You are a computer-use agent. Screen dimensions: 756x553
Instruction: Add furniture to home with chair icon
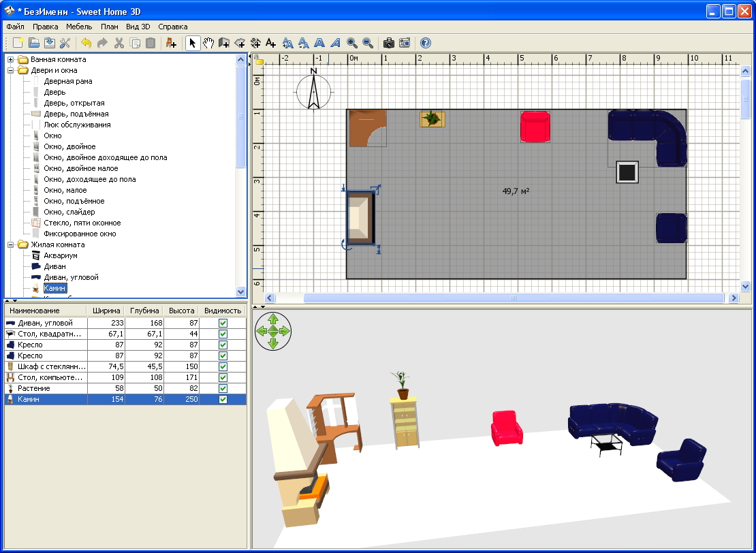tap(171, 43)
